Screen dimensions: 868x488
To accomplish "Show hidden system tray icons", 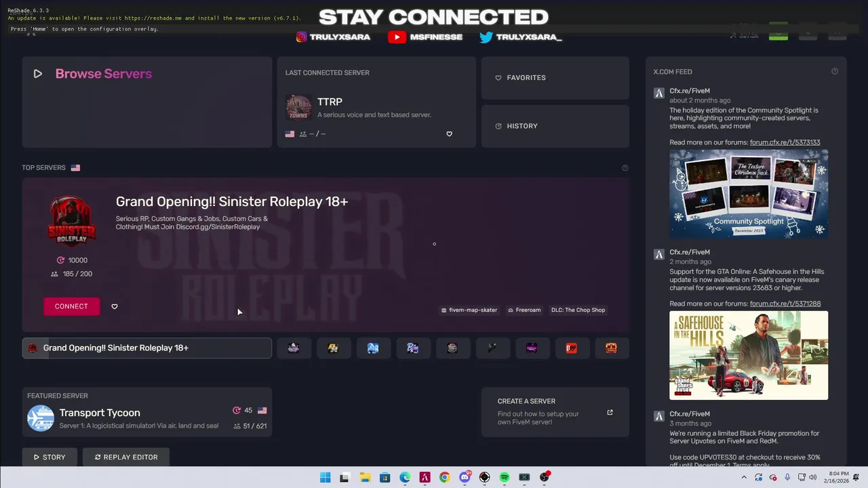I will (x=745, y=477).
